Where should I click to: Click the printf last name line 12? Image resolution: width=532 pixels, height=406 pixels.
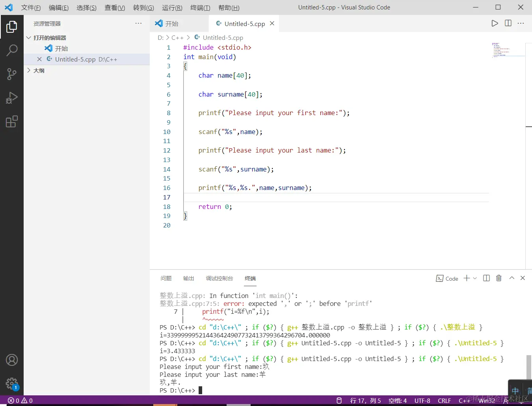click(x=272, y=151)
